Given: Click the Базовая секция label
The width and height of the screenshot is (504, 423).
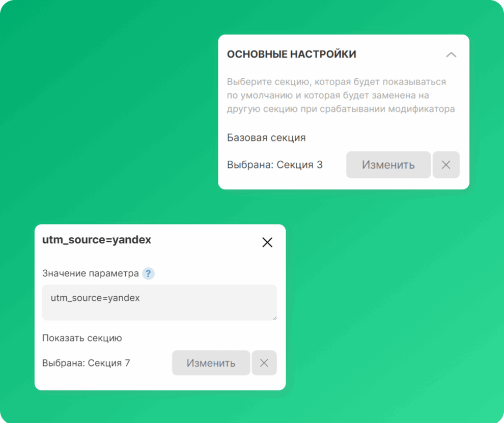Looking at the screenshot, I should pyautogui.click(x=266, y=137).
